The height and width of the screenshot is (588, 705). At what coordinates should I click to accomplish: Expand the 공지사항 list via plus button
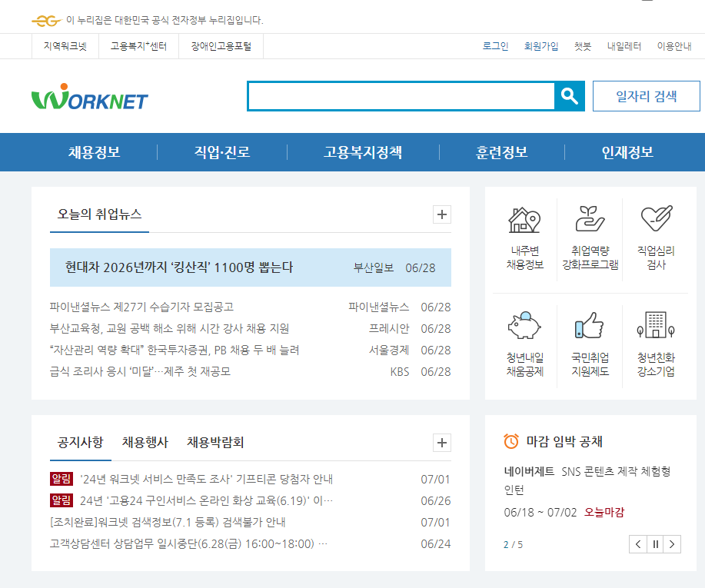click(441, 443)
